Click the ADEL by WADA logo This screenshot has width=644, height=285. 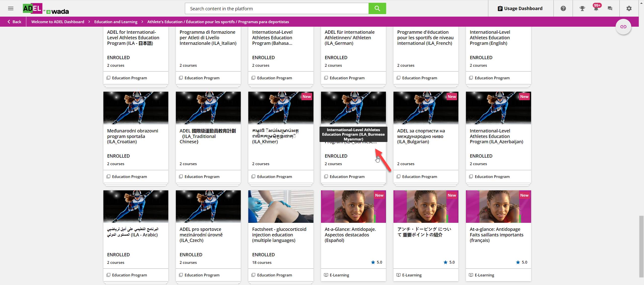46,9
